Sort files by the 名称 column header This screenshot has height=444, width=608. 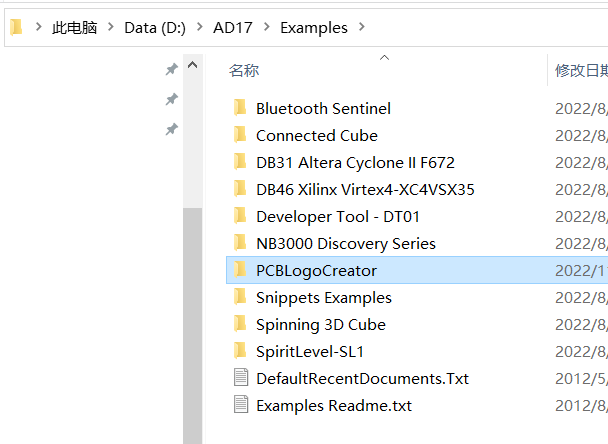pos(244,71)
